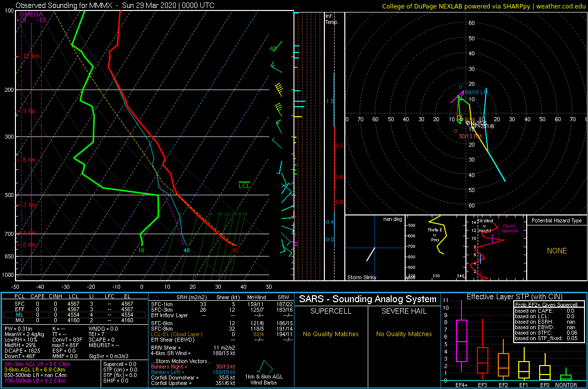Click the 3 km height marker
The image size is (588, 389).
[x=29, y=205]
